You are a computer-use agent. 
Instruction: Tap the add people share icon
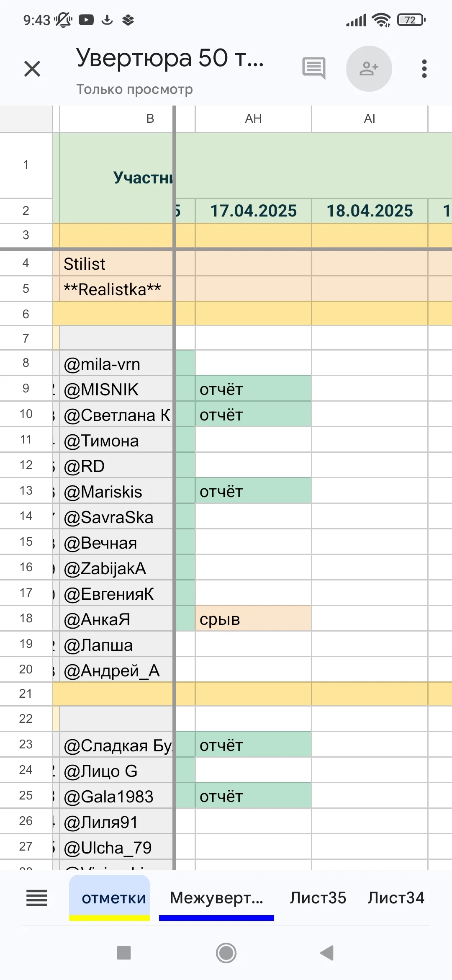click(x=369, y=69)
